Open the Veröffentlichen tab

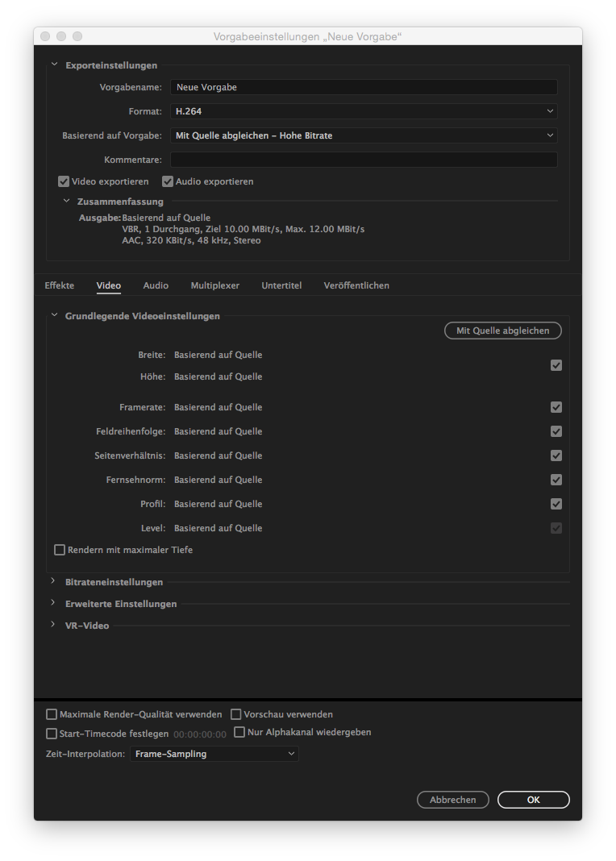click(x=356, y=285)
